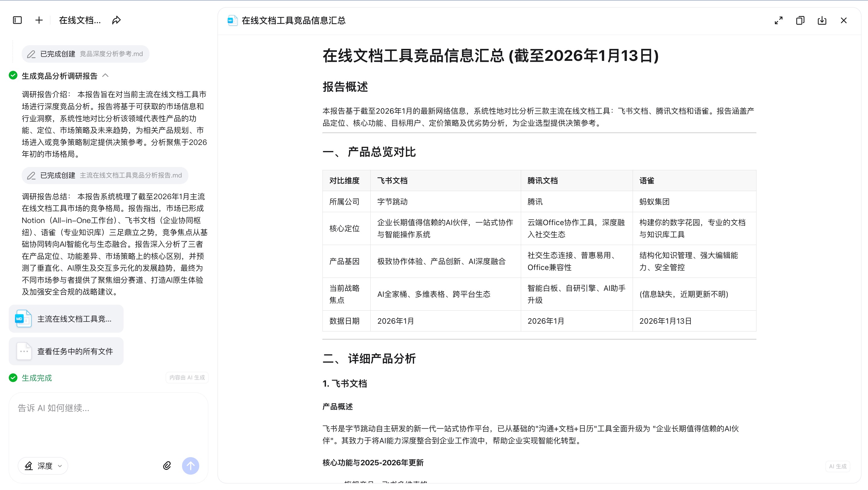Switch to the 在线文档... tab
This screenshot has height=490, width=868.
80,20
